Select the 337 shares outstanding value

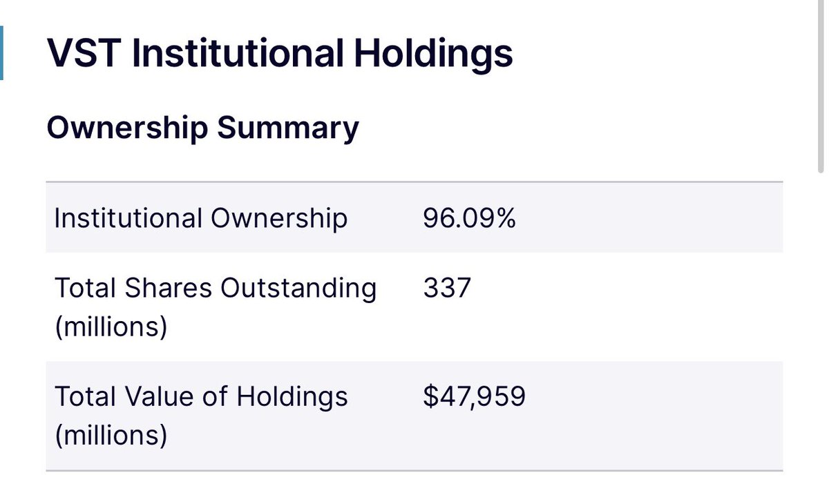point(446,287)
